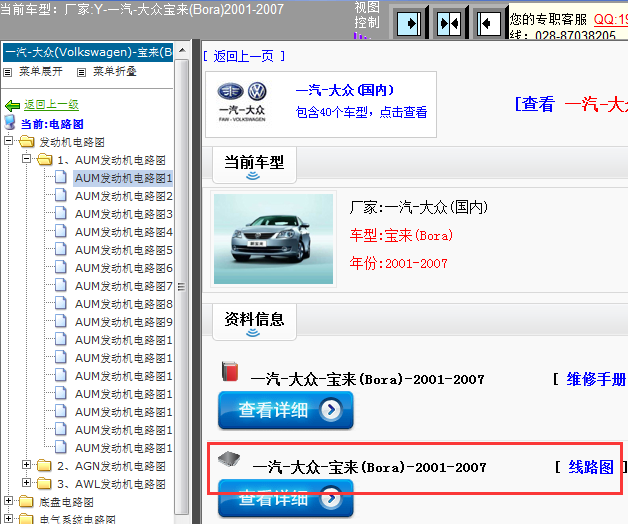The height and width of the screenshot is (524, 628).
Task: Select tree item 2、AGN发动机电路图
Action: pyautogui.click(x=111, y=466)
